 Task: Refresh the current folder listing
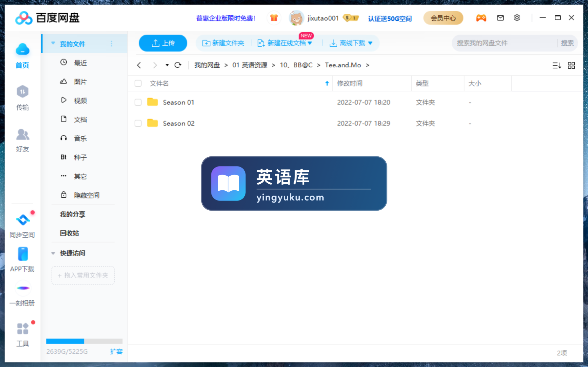click(x=178, y=65)
